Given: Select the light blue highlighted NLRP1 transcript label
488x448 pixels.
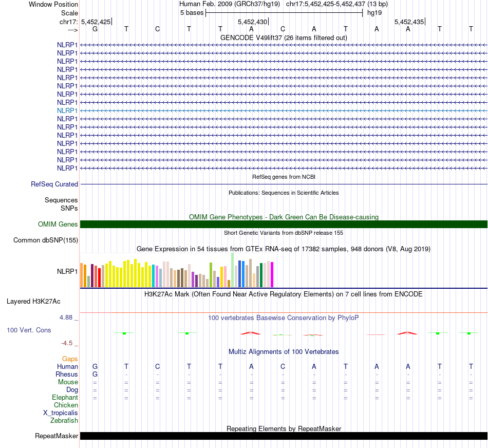Looking at the screenshot, I should coord(67,110).
